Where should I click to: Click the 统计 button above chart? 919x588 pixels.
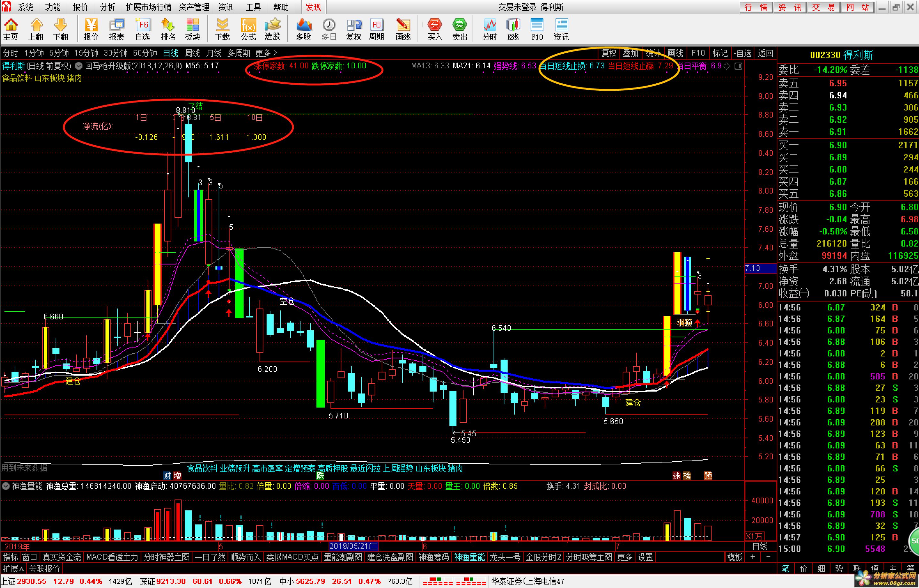(x=653, y=53)
